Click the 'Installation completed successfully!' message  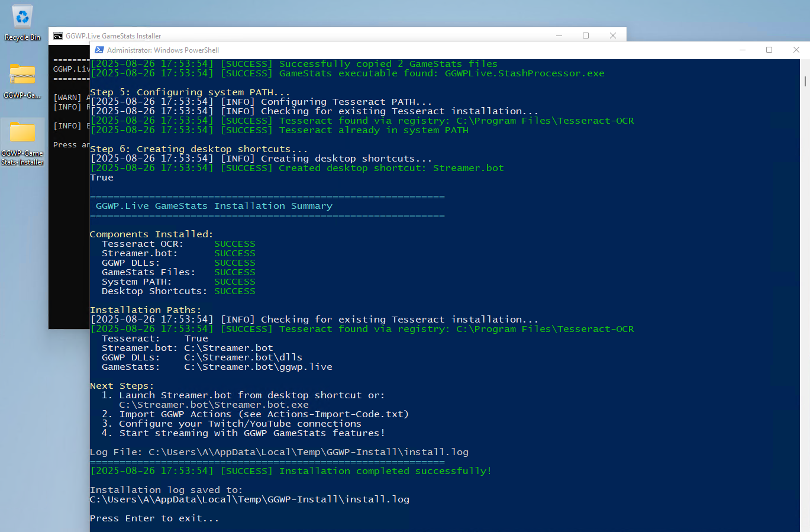tap(385, 471)
